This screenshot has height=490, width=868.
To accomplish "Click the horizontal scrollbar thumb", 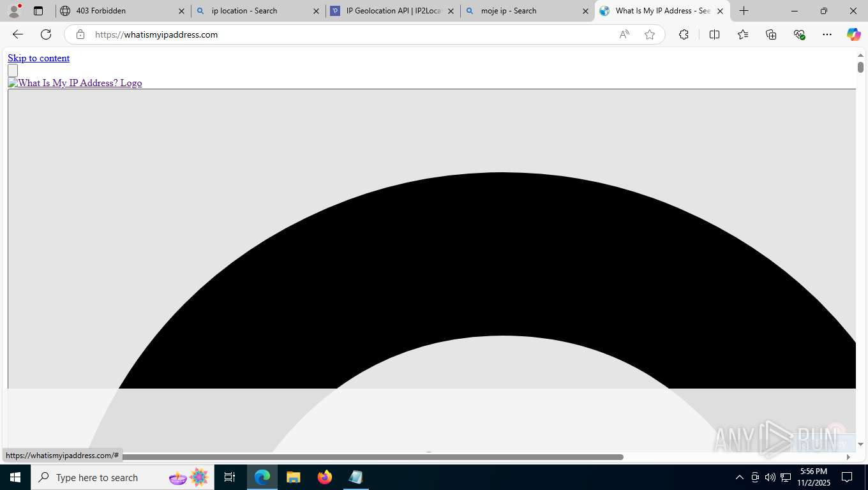I will click(371, 457).
